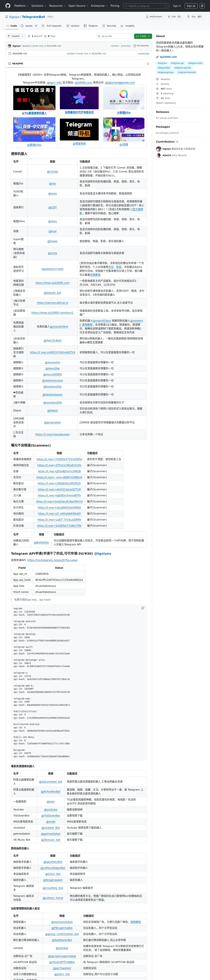The width and height of the screenshot is (210, 980).
Task: Open the 76 Commits history
Action: pyautogui.click(x=141, y=46)
